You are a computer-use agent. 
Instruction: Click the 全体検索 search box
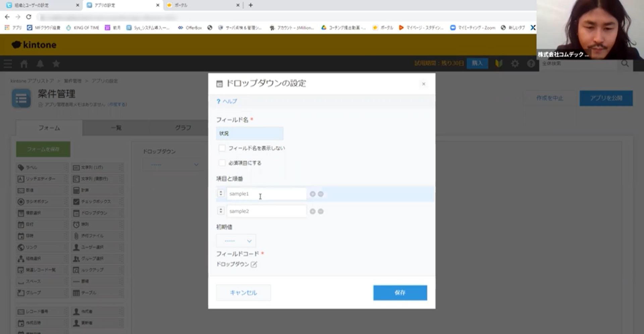(578, 64)
